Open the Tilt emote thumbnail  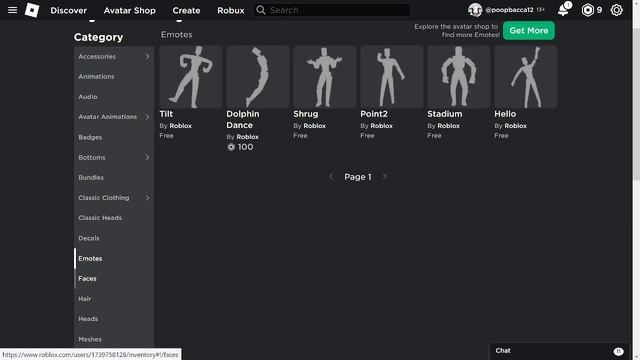point(191,77)
